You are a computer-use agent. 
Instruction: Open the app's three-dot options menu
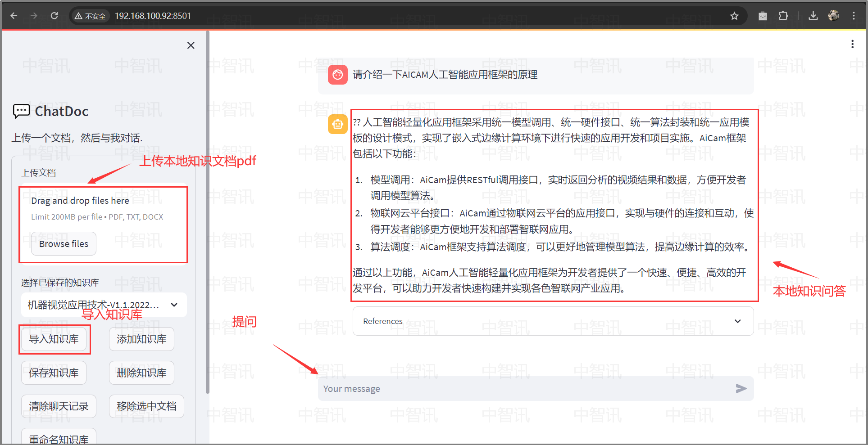click(x=852, y=44)
